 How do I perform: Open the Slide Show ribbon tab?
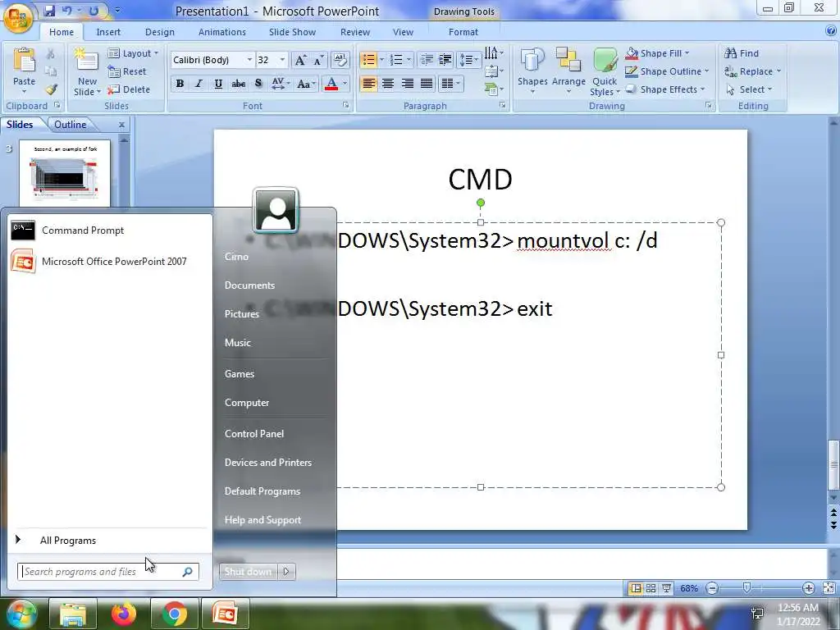pyautogui.click(x=292, y=32)
